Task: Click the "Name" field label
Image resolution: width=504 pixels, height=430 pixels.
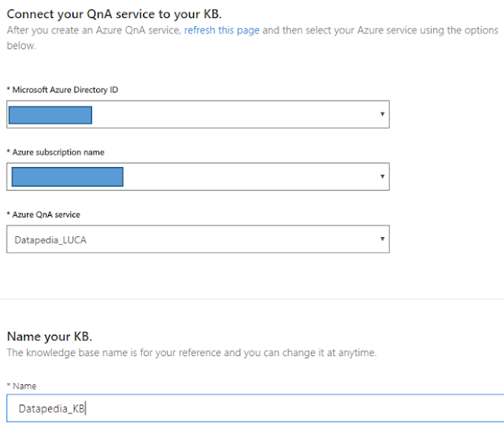Action: [x=24, y=386]
